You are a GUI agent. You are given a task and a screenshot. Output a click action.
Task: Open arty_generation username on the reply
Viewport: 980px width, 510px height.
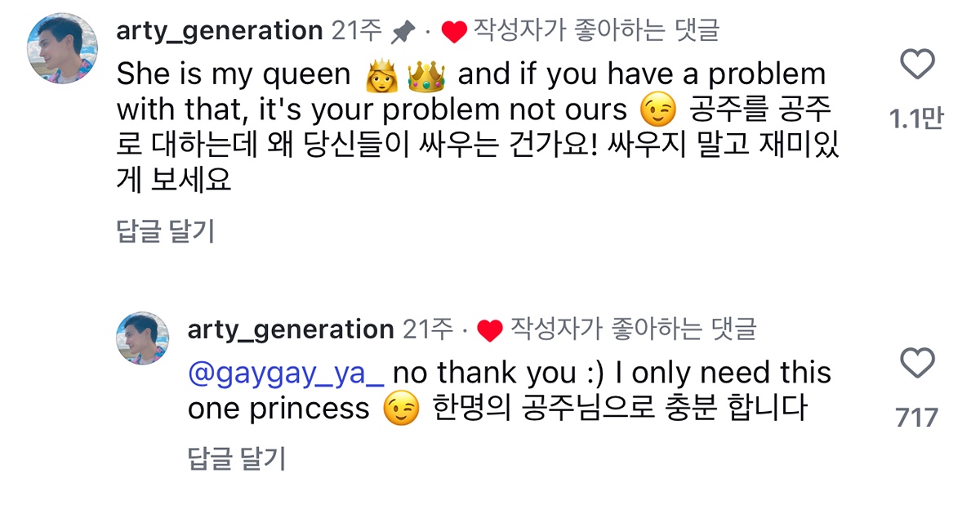(291, 329)
